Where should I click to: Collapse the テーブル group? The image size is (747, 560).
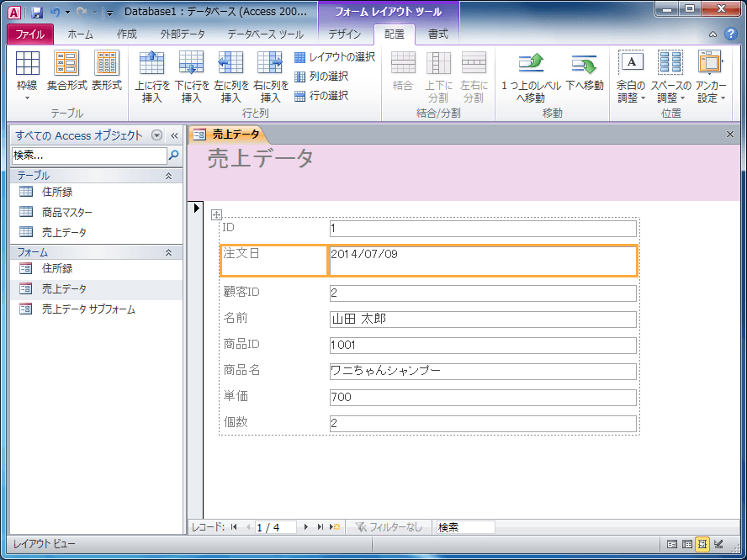coord(168,176)
